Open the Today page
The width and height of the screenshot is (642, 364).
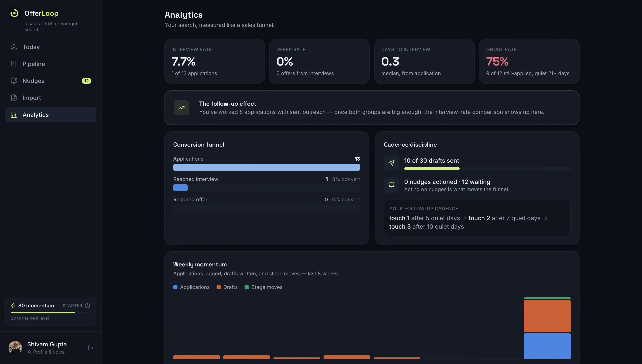pos(51,47)
